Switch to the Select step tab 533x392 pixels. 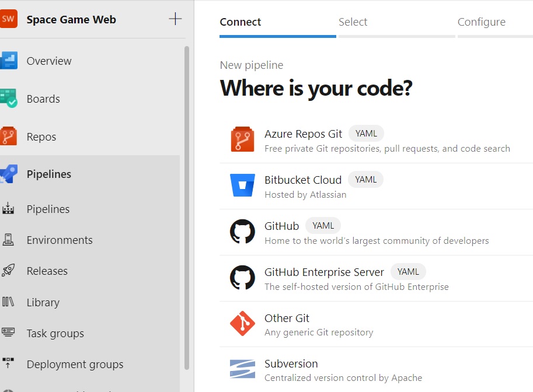[353, 22]
